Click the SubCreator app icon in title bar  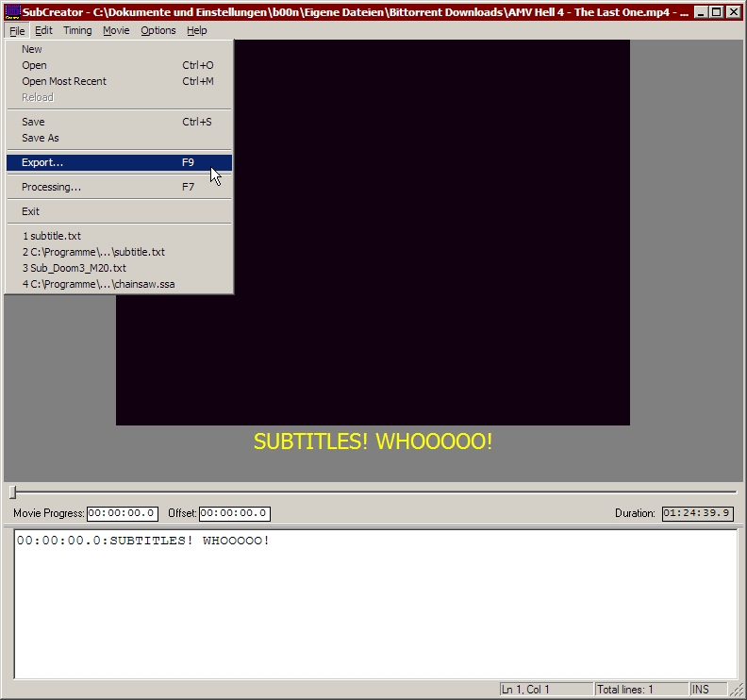(x=12, y=12)
